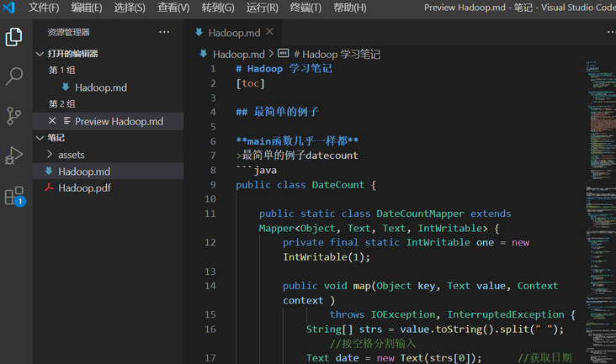The height and width of the screenshot is (364, 616).
Task: Open editor more actions ellipsis at right
Action: click(611, 32)
